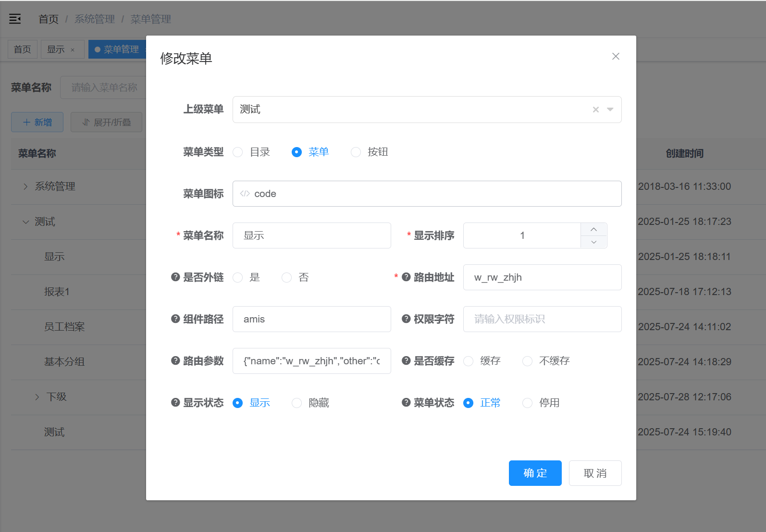Viewport: 766px width, 532px height.
Task: Click the 取消 button
Action: tap(595, 473)
